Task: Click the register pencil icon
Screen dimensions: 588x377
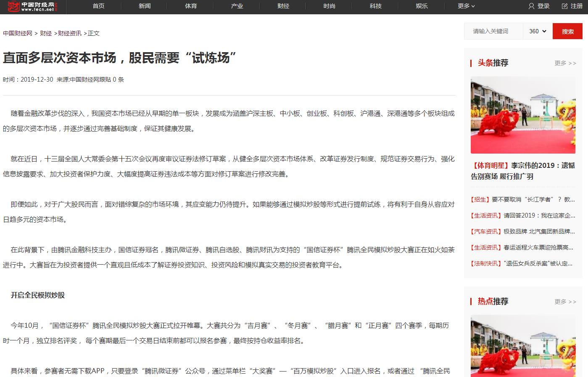Action: click(x=564, y=6)
